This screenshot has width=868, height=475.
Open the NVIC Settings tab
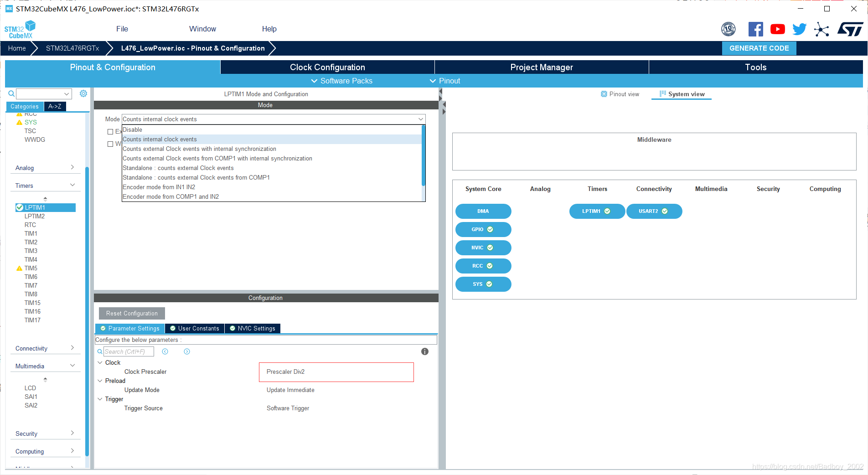(253, 328)
